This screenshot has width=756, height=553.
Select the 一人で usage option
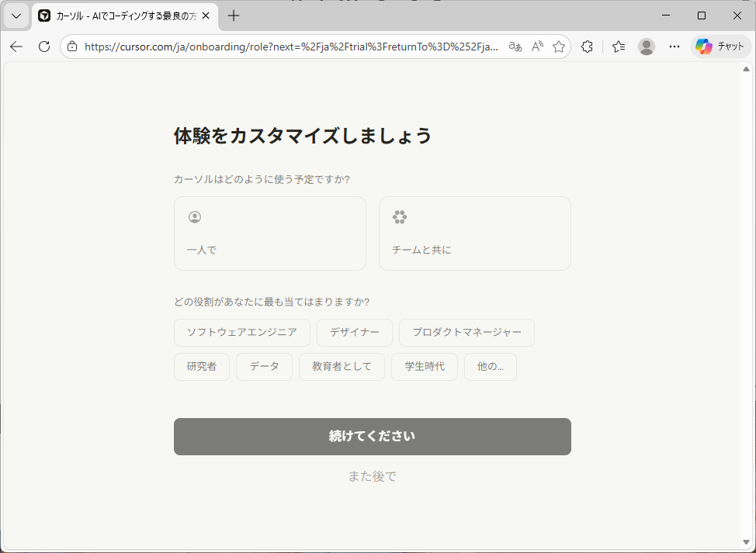click(x=269, y=233)
